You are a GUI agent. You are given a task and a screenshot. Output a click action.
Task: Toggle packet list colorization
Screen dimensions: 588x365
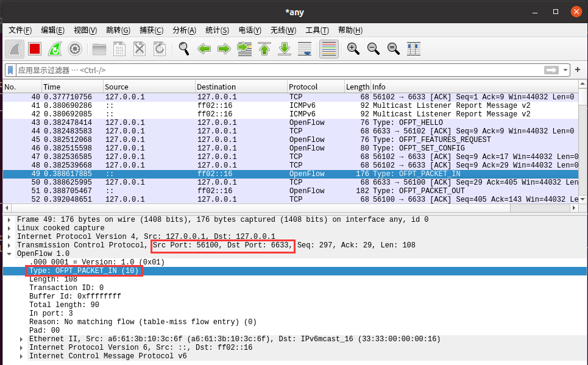[329, 49]
